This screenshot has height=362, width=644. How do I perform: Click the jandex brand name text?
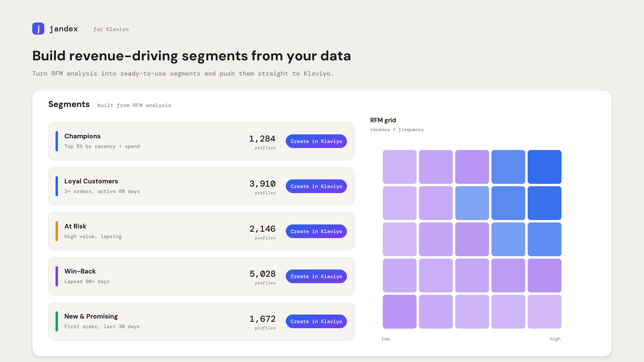coord(64,29)
